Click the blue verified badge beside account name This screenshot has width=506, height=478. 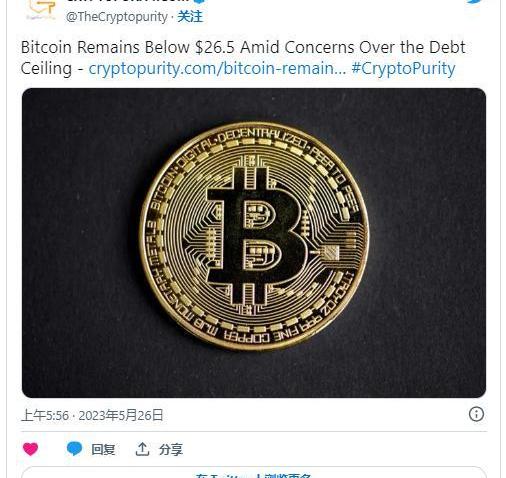(200, 1)
